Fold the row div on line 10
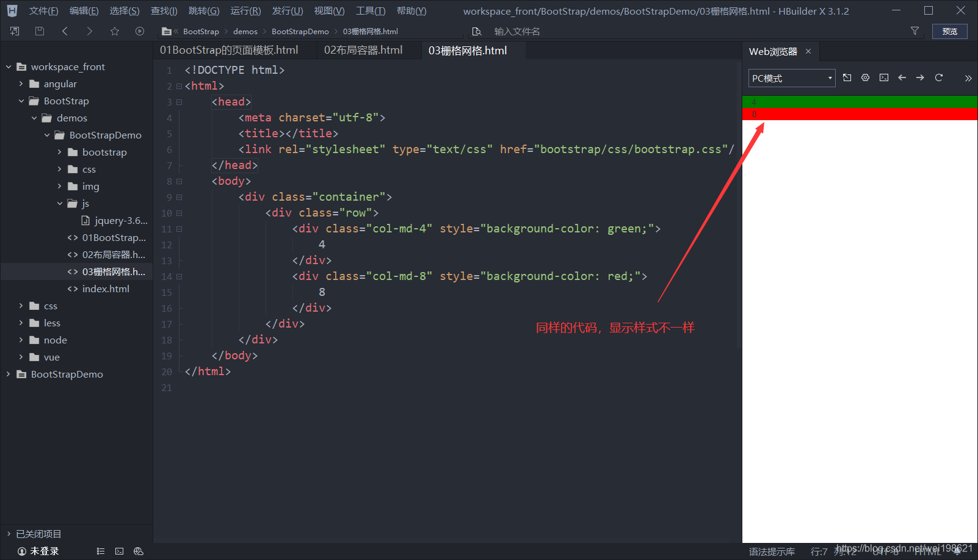 (179, 214)
